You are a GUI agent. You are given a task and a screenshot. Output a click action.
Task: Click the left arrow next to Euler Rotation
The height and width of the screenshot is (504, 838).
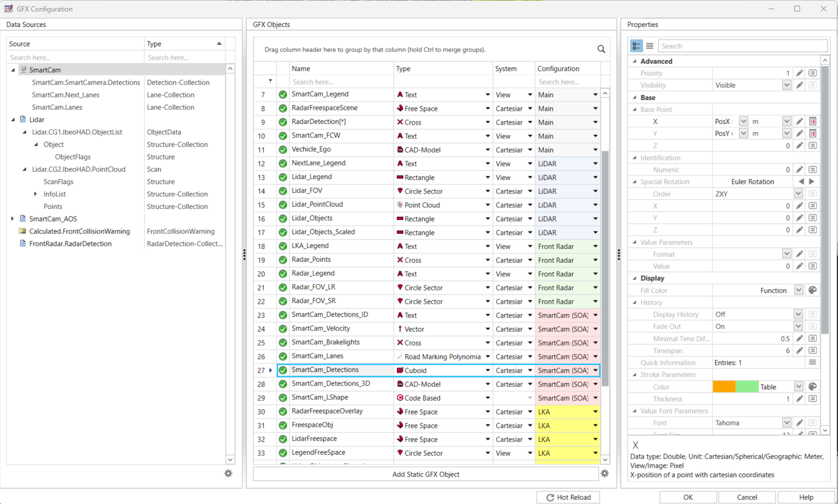click(x=802, y=181)
